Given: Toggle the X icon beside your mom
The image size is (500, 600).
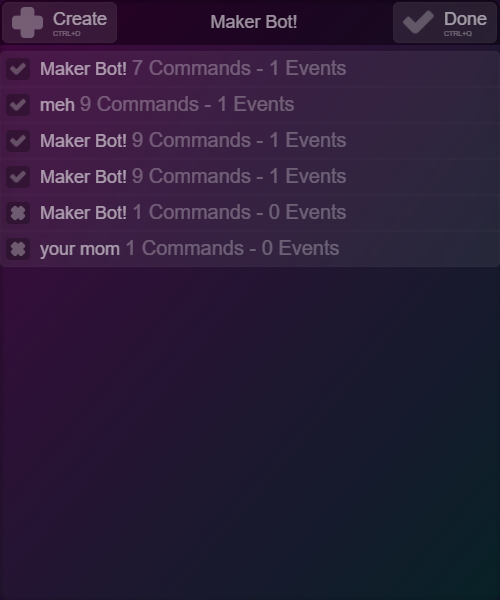Looking at the screenshot, I should click(x=18, y=249).
